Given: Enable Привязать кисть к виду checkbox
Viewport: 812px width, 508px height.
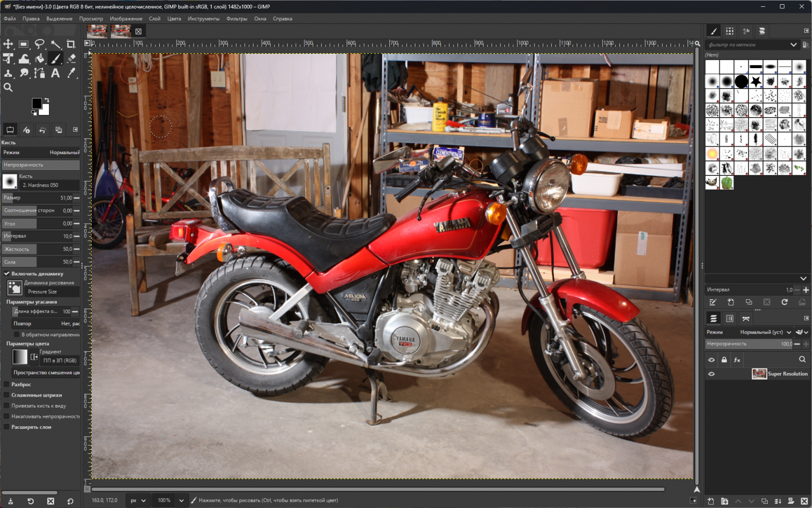Looking at the screenshot, I should (x=7, y=405).
